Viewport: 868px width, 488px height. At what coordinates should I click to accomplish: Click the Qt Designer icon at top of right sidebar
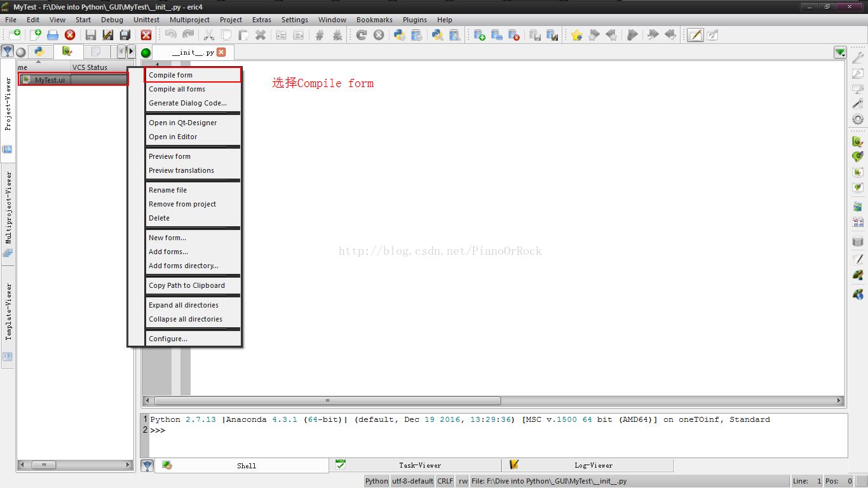858,141
